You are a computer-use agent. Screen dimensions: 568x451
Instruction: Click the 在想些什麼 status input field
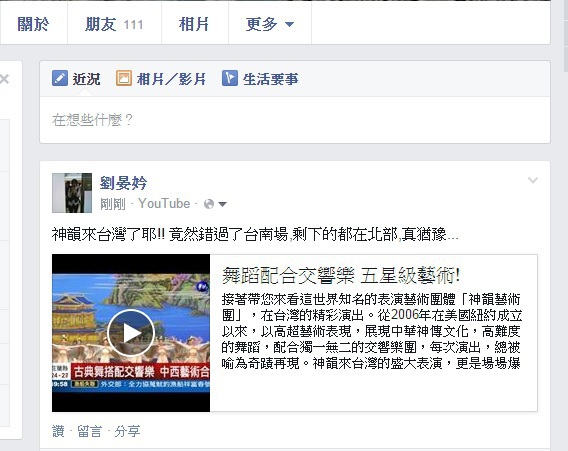point(295,120)
